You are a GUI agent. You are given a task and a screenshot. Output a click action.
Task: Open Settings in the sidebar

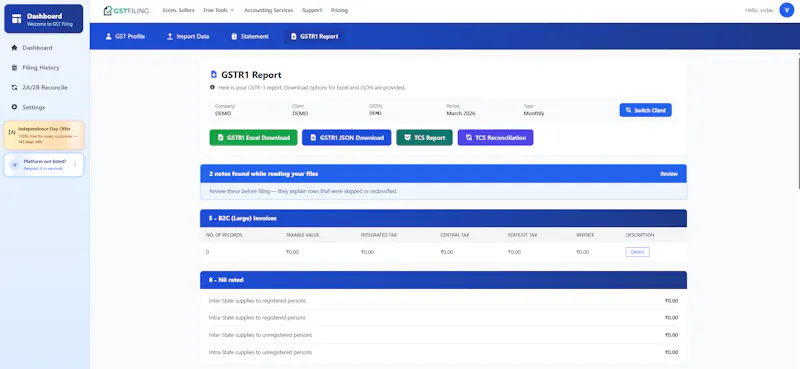[44, 107]
